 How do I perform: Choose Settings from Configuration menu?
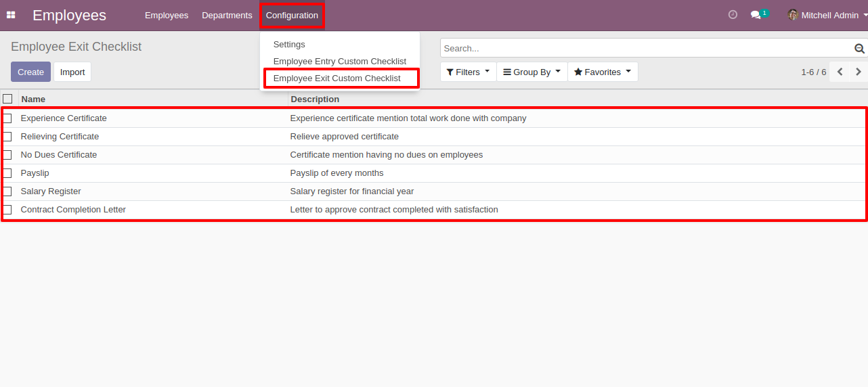(x=289, y=44)
